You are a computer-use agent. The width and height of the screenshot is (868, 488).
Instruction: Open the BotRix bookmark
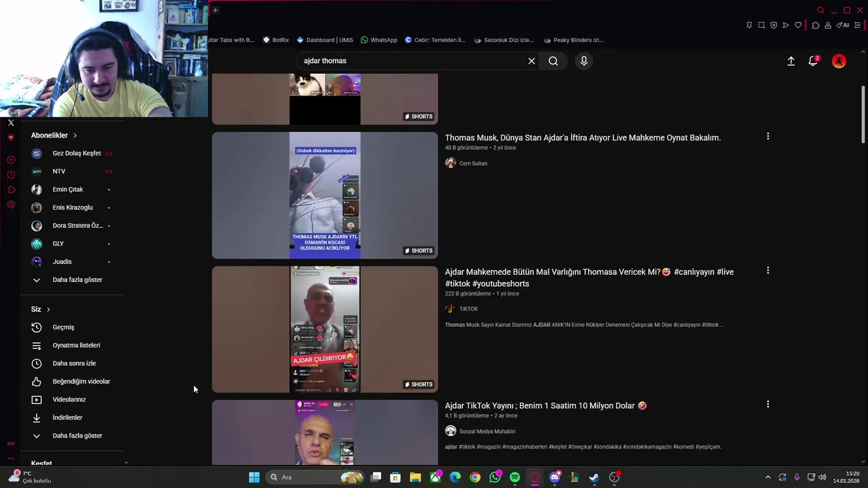point(276,40)
